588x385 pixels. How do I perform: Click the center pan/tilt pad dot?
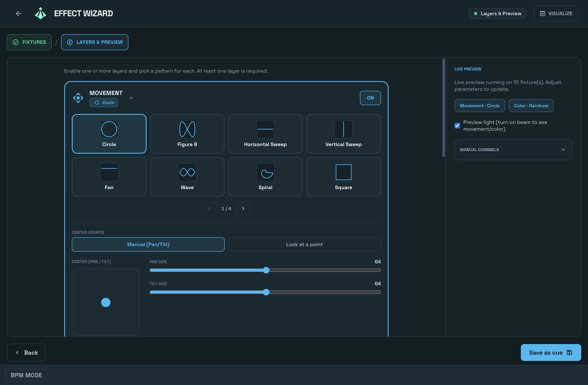click(x=106, y=302)
